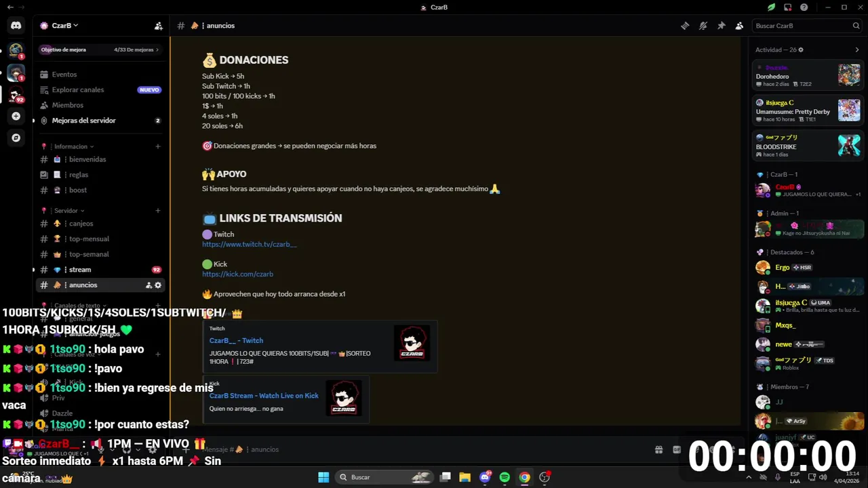
Task: Toggle notification mute bell in channel header
Action: pos(703,26)
